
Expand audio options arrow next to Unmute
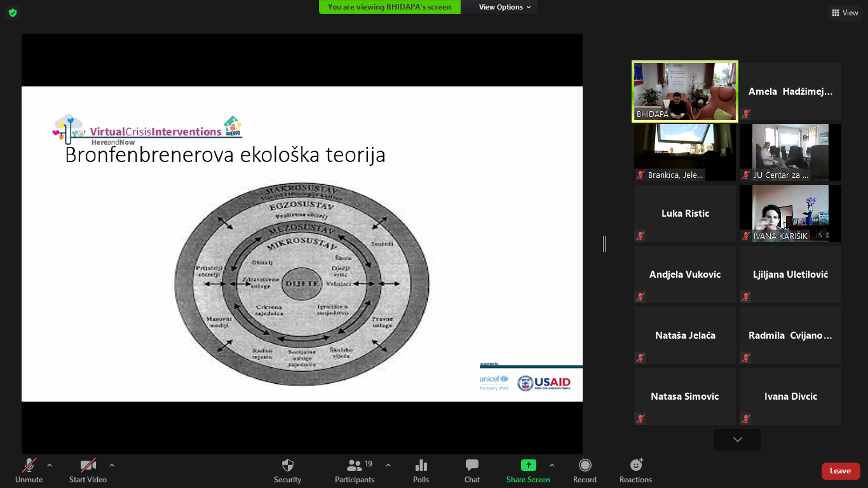(50, 465)
